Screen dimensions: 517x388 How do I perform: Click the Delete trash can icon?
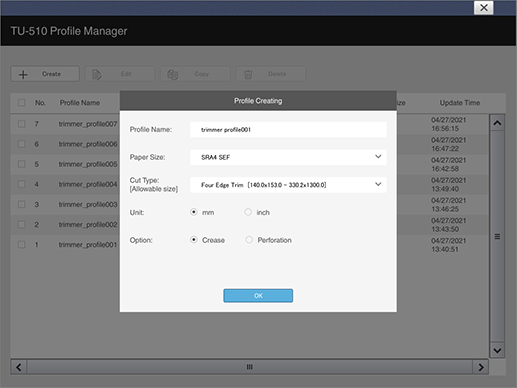point(248,74)
